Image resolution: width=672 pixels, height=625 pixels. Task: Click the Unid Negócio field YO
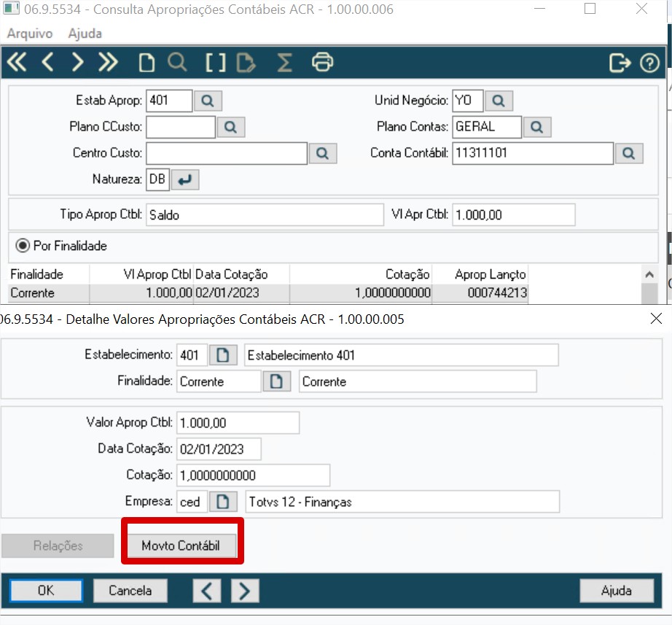(468, 101)
